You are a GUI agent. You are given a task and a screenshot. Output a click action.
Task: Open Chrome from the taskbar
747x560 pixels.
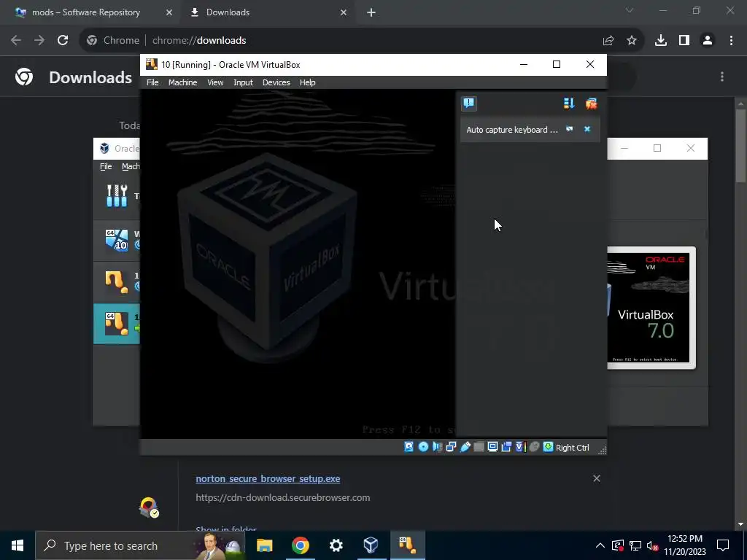300,545
